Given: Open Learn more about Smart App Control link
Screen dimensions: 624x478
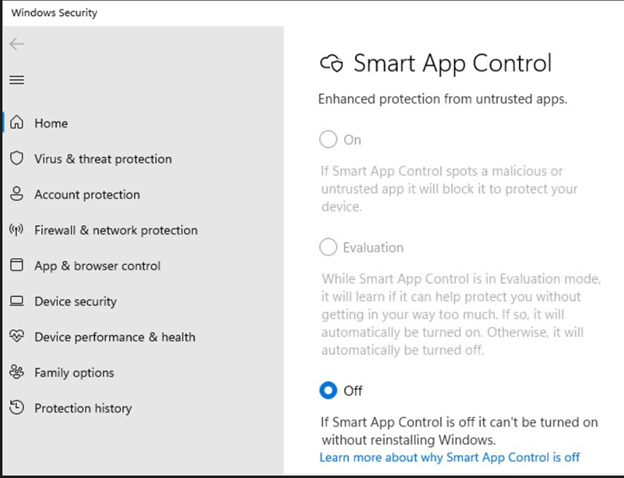Looking at the screenshot, I should coord(449,457).
